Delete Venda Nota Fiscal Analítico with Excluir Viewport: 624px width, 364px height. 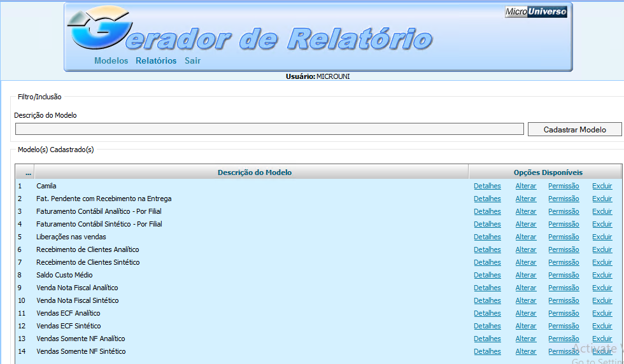point(602,288)
